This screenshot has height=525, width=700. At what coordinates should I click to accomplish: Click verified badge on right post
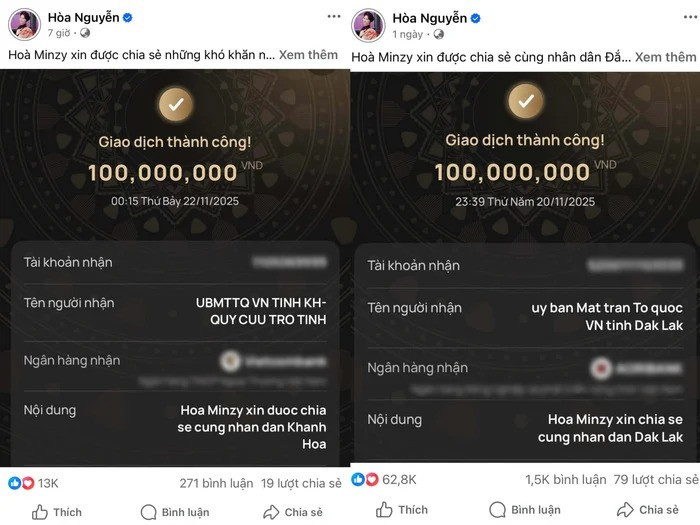[476, 18]
